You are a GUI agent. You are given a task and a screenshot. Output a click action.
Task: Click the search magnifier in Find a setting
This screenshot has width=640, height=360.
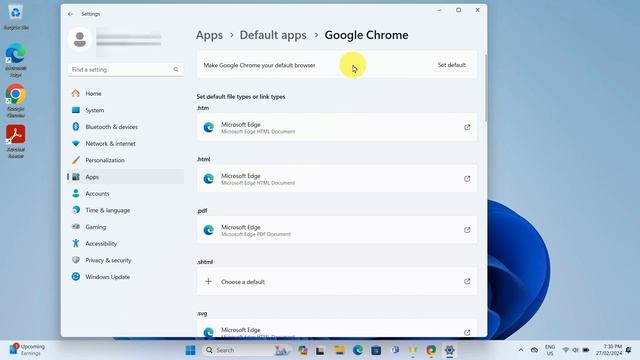coord(176,70)
